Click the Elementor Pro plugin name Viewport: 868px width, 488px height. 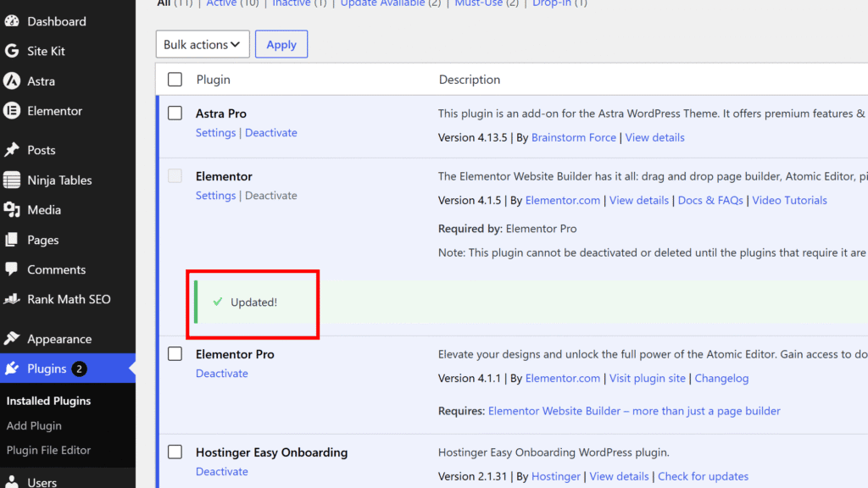pyautogui.click(x=235, y=354)
